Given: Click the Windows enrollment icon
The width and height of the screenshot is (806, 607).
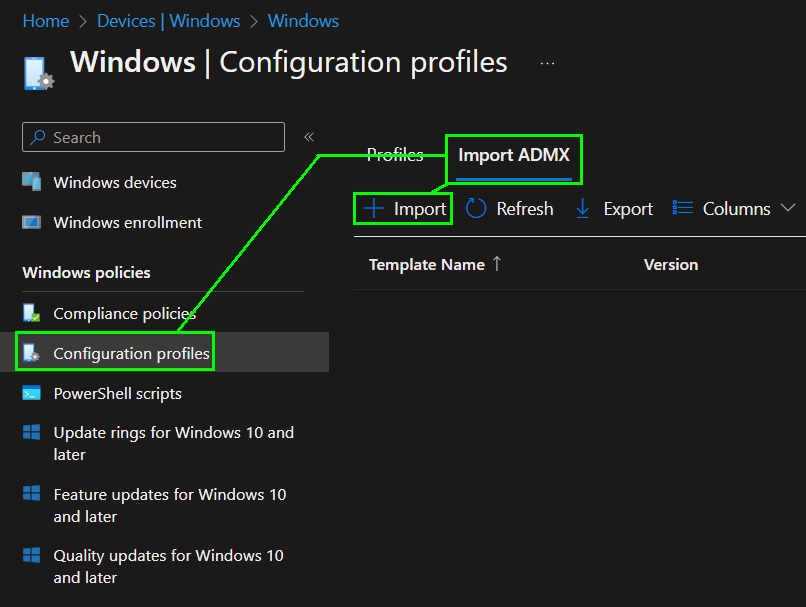Looking at the screenshot, I should [32, 222].
